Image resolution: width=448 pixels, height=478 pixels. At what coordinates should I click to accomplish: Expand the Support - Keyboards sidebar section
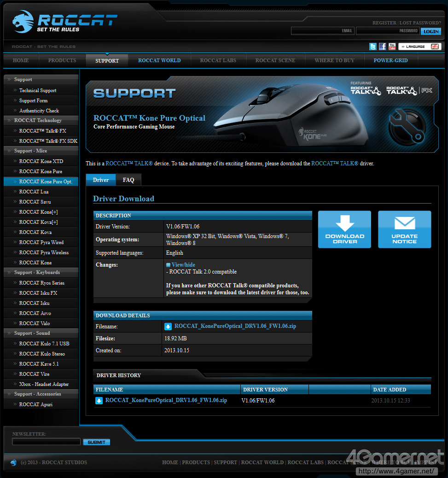[41, 273]
